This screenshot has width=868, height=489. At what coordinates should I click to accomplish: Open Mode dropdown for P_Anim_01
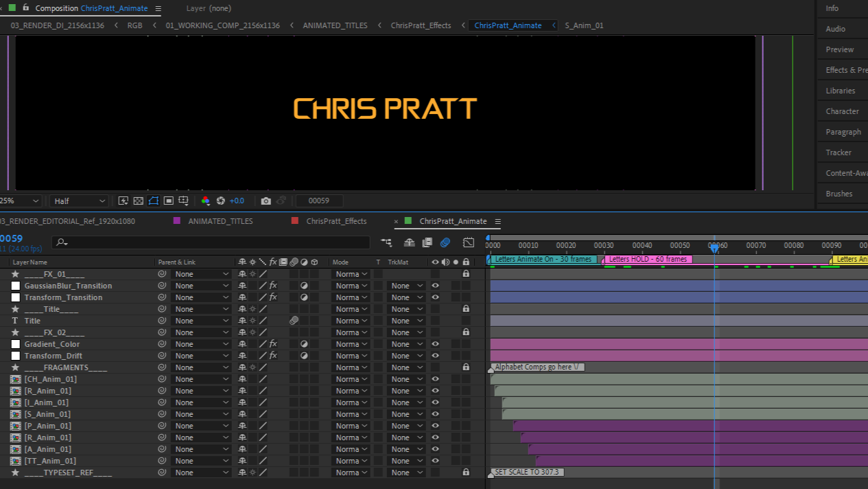click(351, 426)
